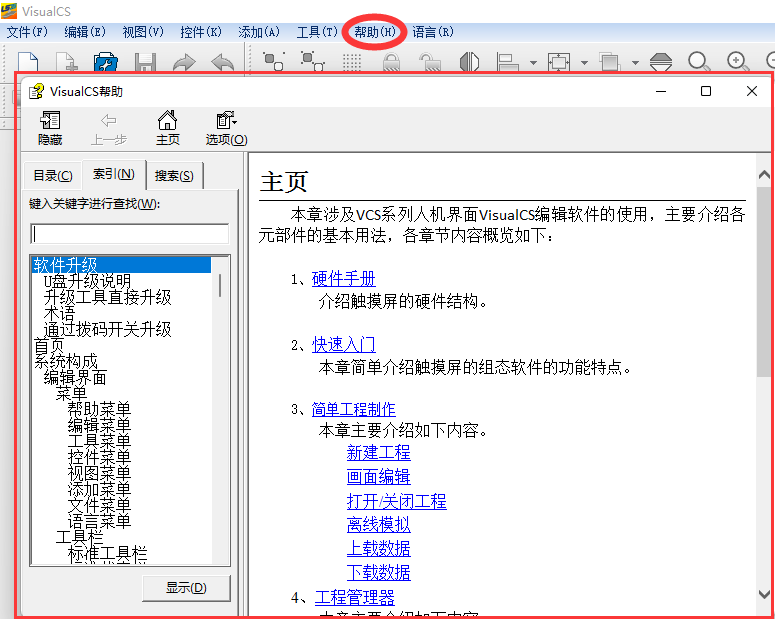Select 帮助菜单 in the index list

[x=99, y=409]
